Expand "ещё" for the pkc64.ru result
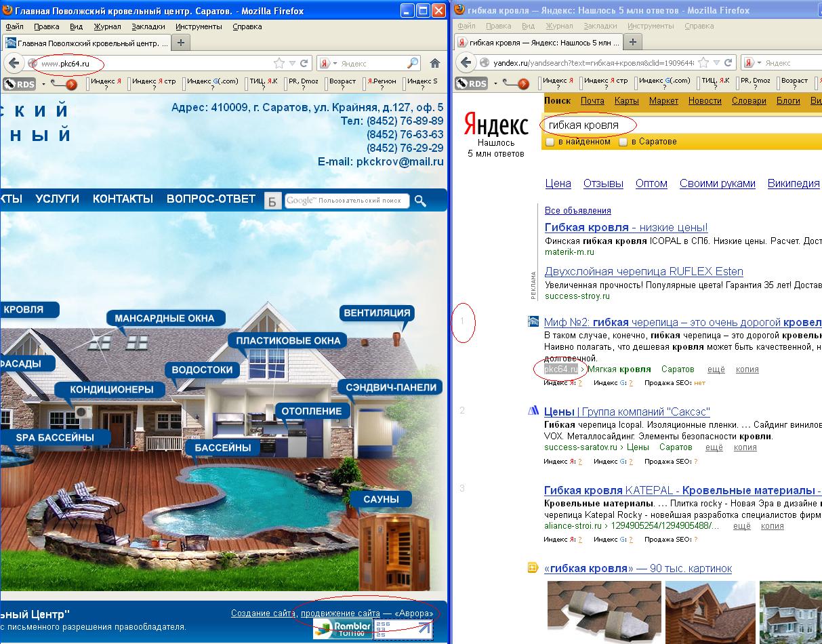Viewport: 822px width, 644px height. click(716, 369)
